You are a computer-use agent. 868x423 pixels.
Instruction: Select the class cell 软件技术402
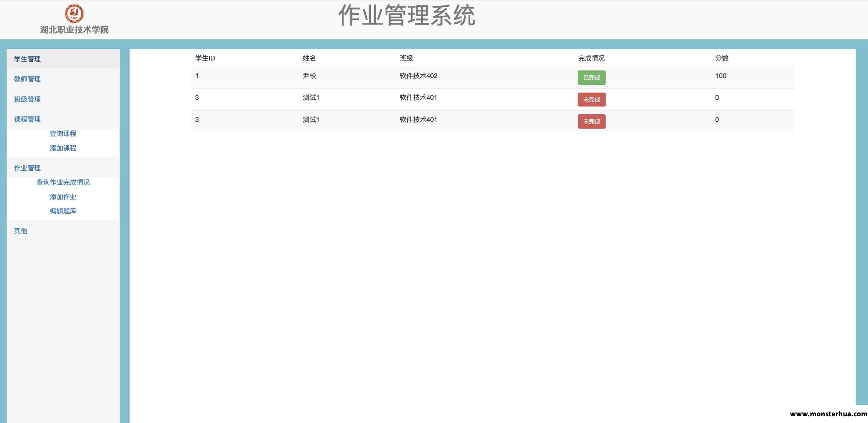(418, 76)
